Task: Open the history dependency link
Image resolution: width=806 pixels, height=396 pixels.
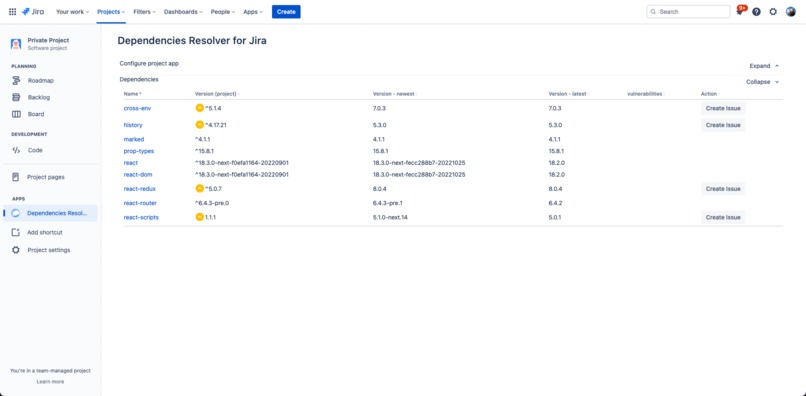Action: coord(133,125)
